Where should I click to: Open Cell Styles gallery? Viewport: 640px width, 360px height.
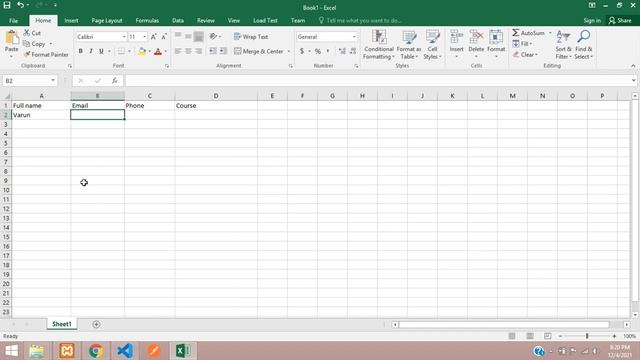click(432, 45)
